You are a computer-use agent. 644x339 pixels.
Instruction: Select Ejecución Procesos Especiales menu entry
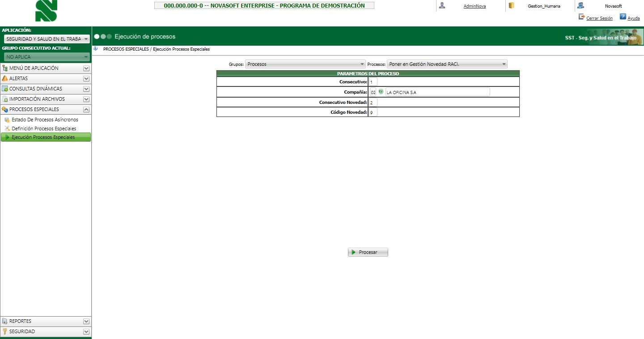point(47,137)
